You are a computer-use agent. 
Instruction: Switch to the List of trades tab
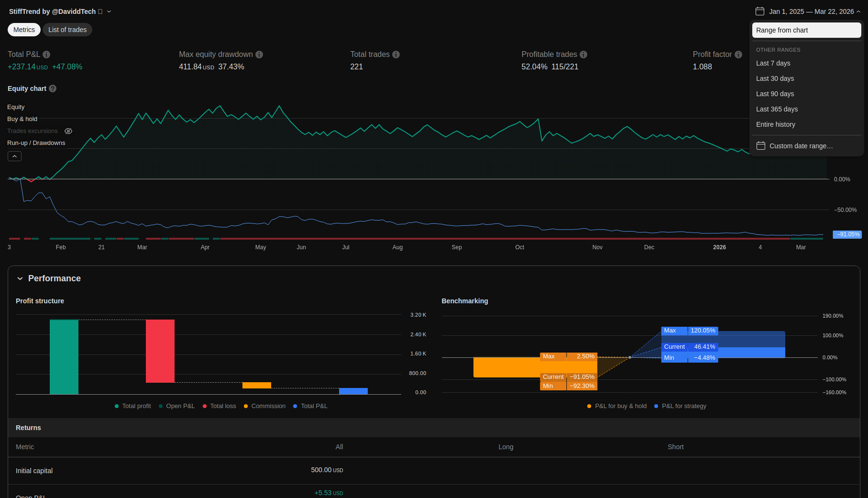[67, 30]
